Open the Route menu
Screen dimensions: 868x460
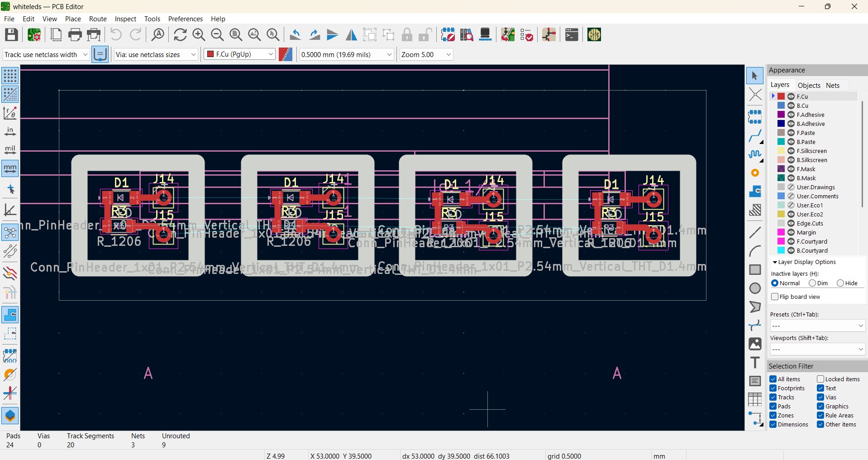point(98,19)
